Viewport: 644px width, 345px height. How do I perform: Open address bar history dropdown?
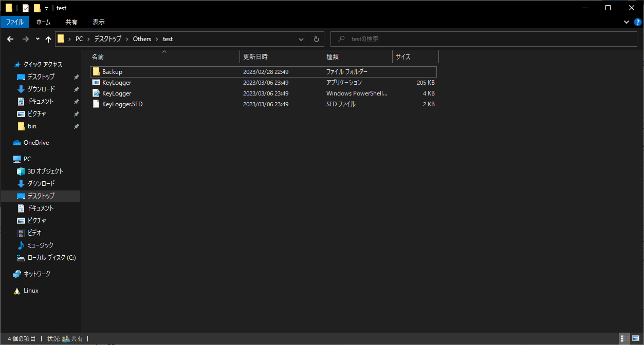click(301, 39)
